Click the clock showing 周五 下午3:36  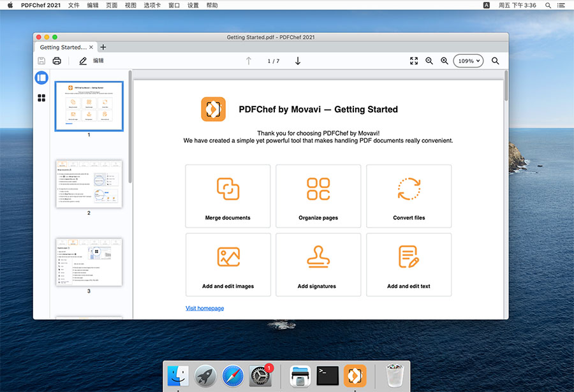point(517,5)
